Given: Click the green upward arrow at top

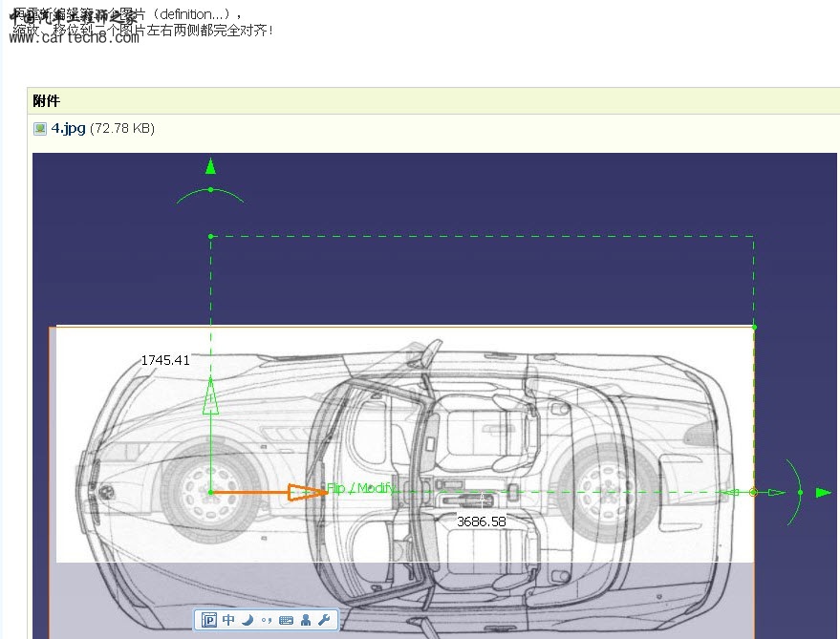Looking at the screenshot, I should [x=210, y=167].
